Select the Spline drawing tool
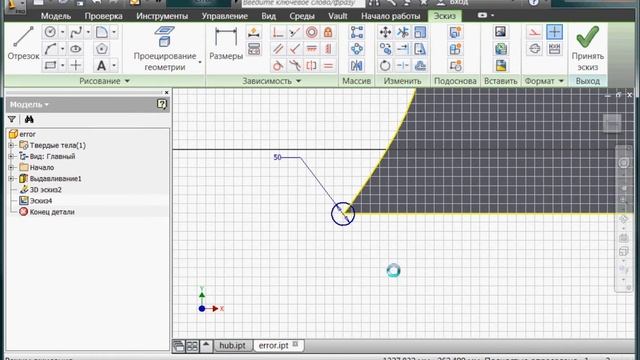640x360 pixels. click(76, 32)
